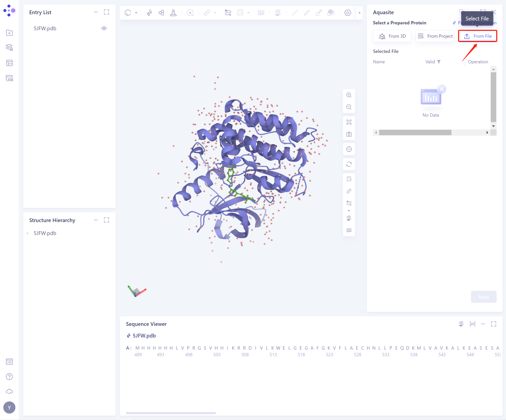The width and height of the screenshot is (506, 420).
Task: Select the From 3D option
Action: click(x=392, y=36)
